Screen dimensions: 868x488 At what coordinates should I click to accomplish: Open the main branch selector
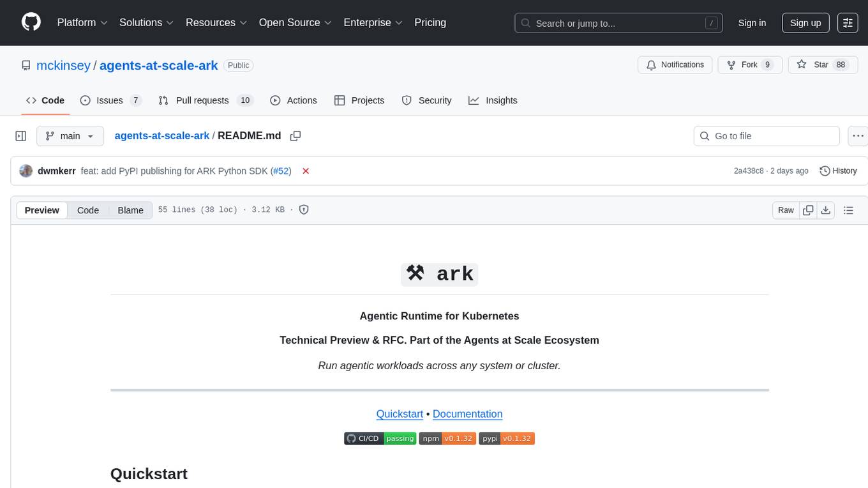(70, 136)
